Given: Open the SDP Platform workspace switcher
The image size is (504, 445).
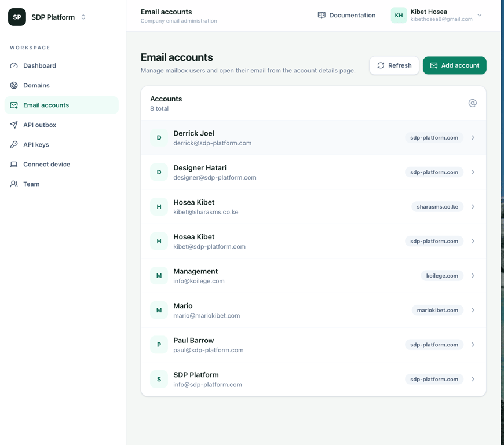Looking at the screenshot, I should [x=83, y=17].
